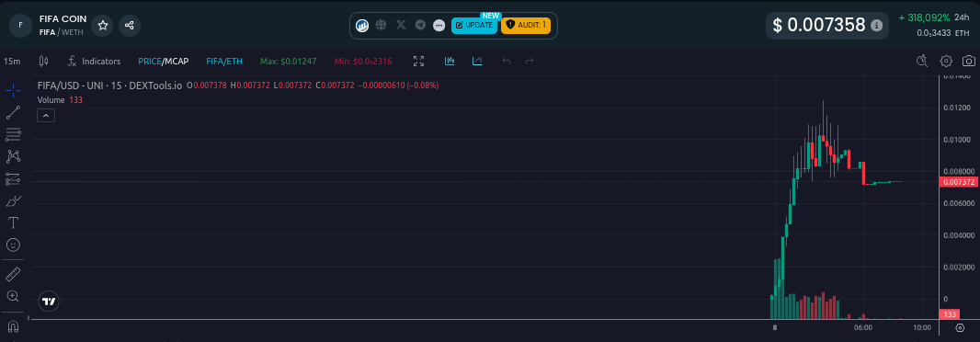Click the FIFA / WETH pair label
Image resolution: width=980 pixels, height=342 pixels.
pos(61,31)
